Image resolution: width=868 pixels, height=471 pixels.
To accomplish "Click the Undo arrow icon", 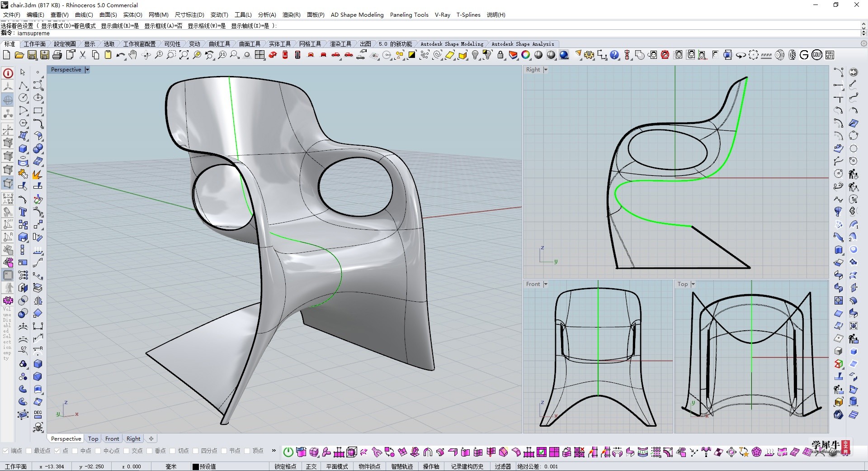I will [x=121, y=55].
